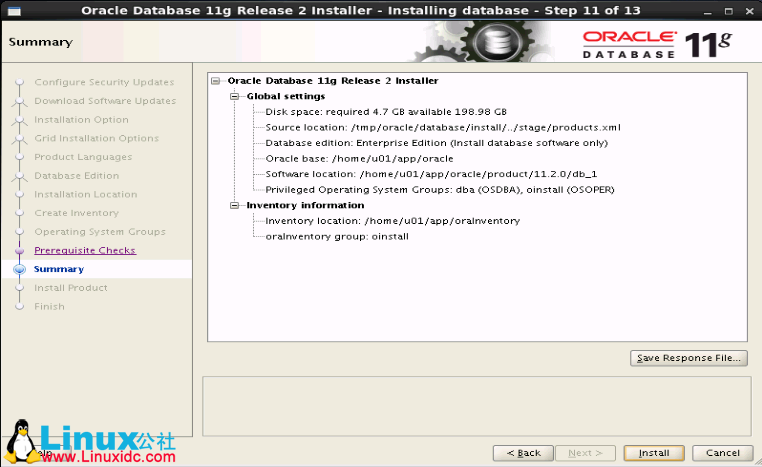The image size is (762, 467).
Task: Select Operating System Groups step
Action: tap(100, 232)
